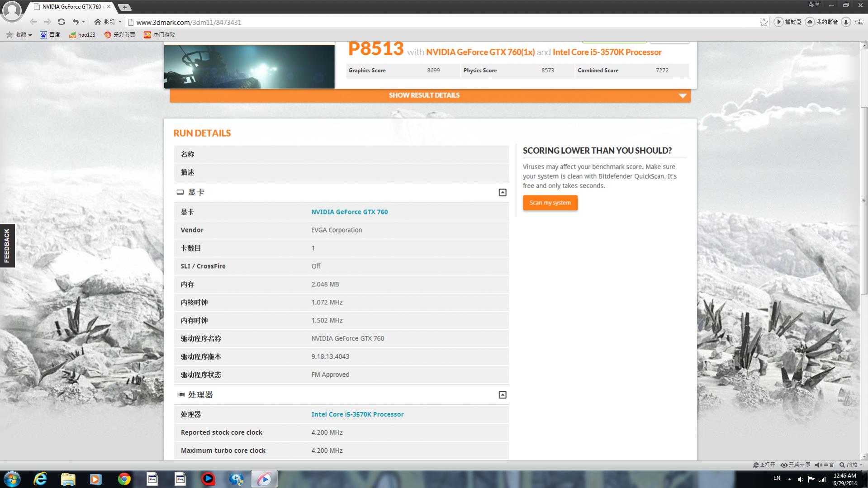Open the 缩放 zoom dropdown

851,465
